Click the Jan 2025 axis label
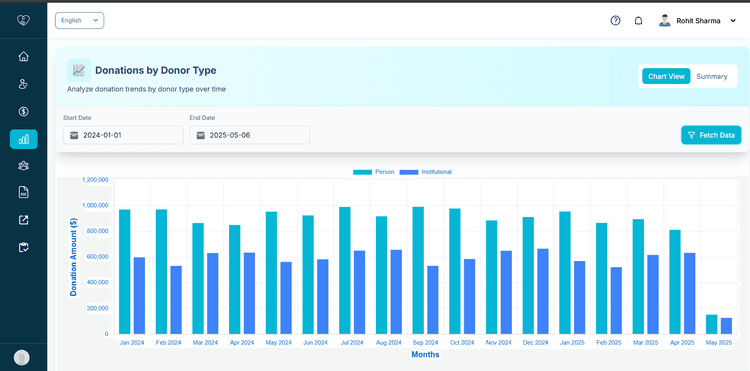 click(572, 343)
